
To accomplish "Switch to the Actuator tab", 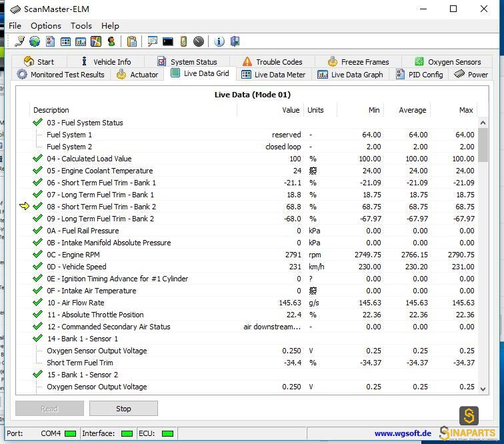I will (137, 75).
